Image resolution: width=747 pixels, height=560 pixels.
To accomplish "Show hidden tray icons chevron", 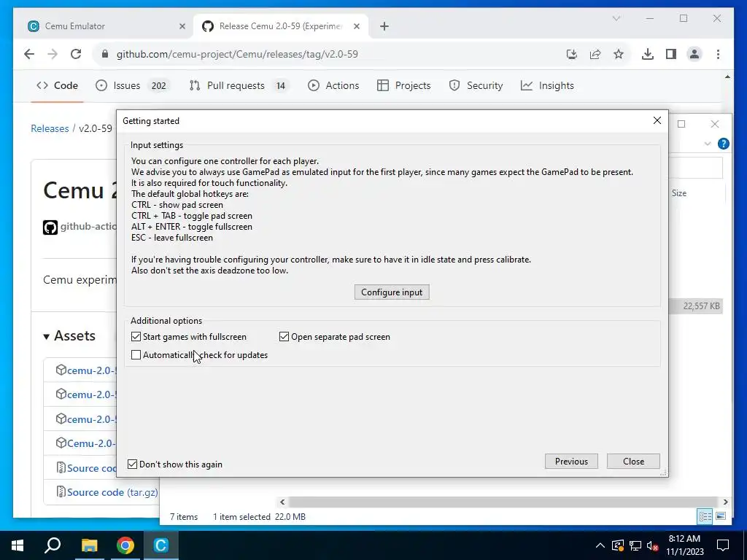I will pos(600,545).
